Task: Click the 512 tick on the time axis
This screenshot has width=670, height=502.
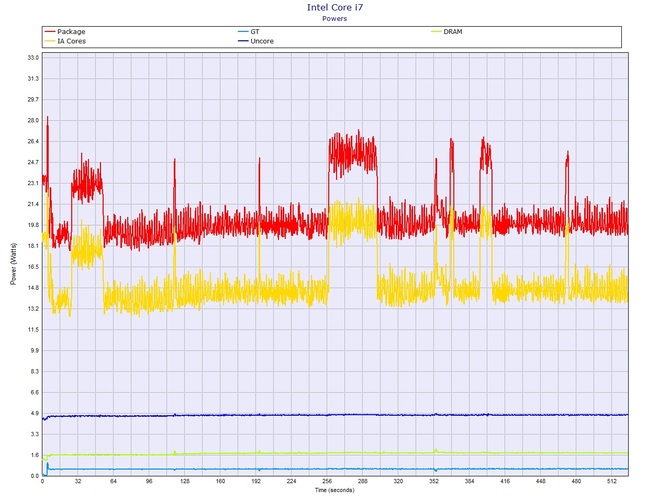Action: pos(611,481)
